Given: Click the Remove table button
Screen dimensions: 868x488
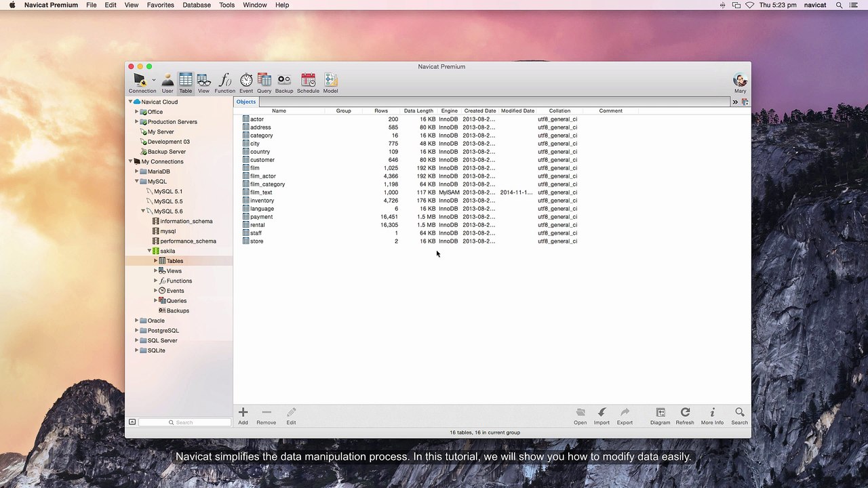Looking at the screenshot, I should (x=266, y=415).
